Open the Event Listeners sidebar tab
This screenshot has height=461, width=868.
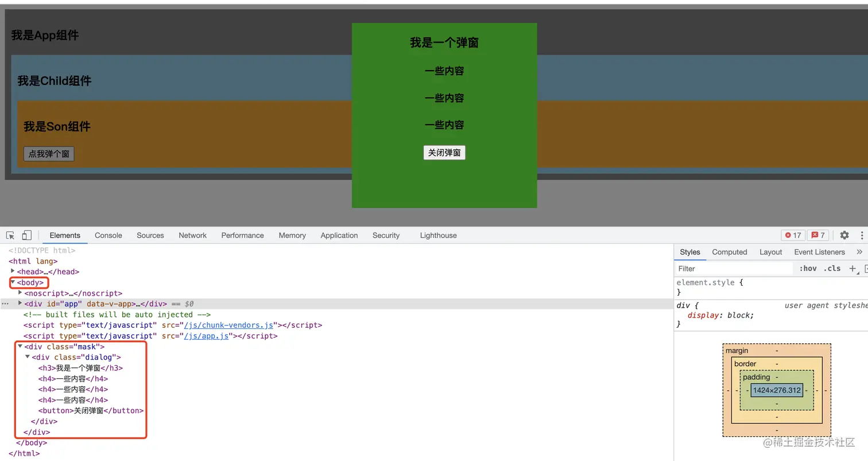click(x=820, y=252)
